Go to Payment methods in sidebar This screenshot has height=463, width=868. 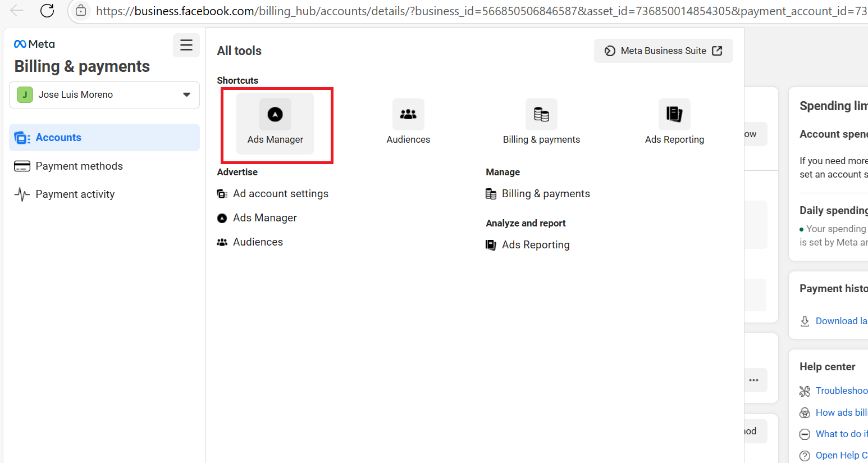pos(79,166)
